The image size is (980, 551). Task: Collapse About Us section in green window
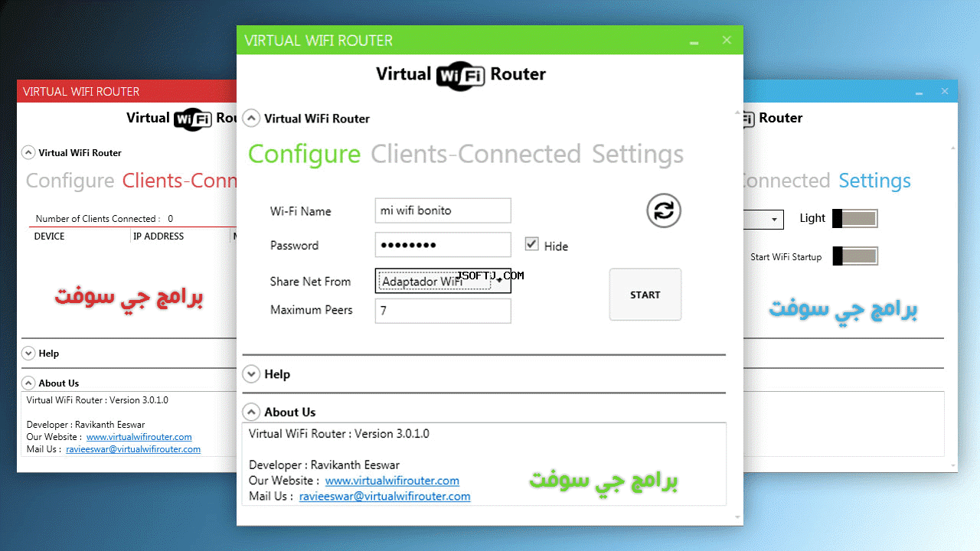coord(251,412)
